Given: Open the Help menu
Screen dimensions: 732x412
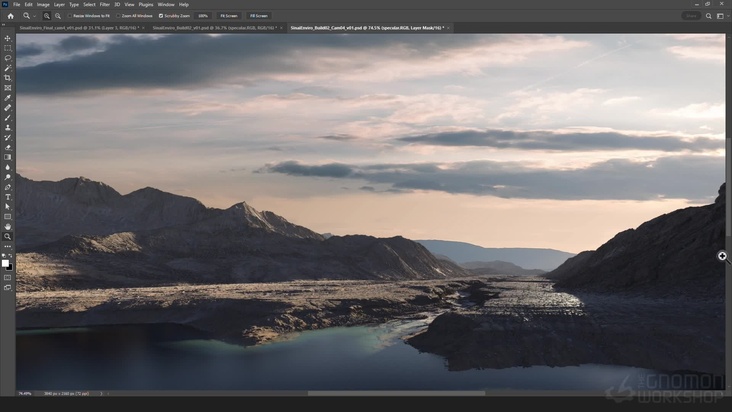Looking at the screenshot, I should pyautogui.click(x=184, y=5).
